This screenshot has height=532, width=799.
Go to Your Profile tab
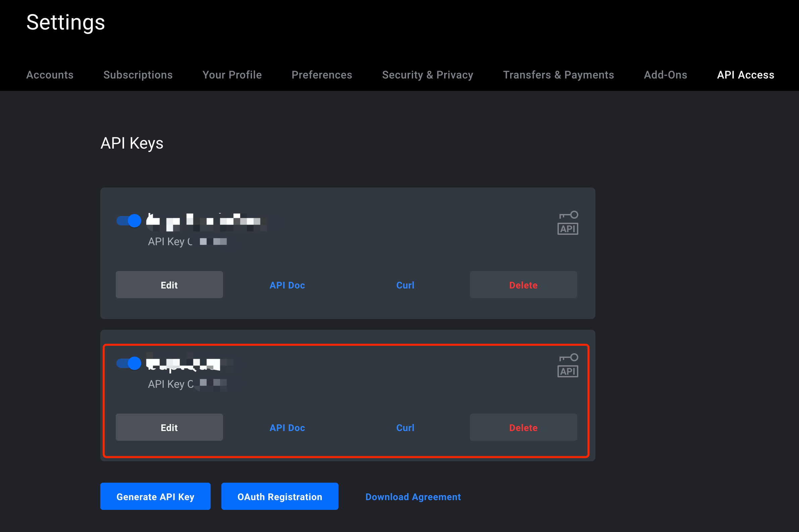click(x=232, y=75)
